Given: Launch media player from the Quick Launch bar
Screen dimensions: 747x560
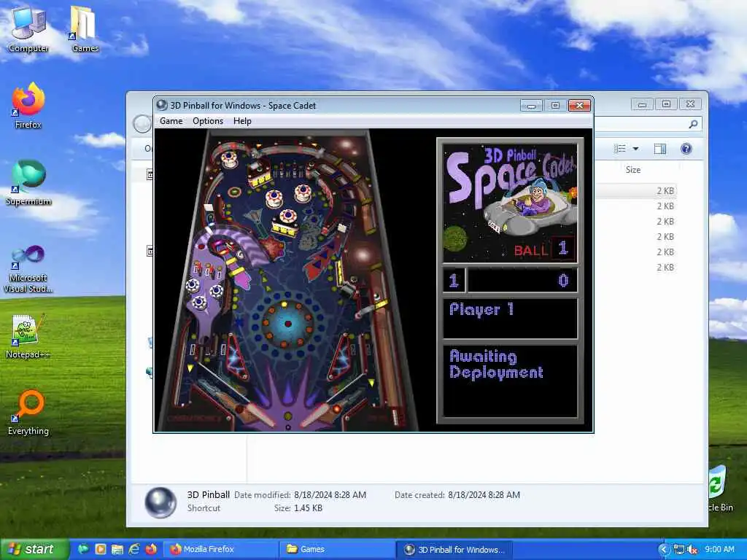Looking at the screenshot, I should (x=101, y=550).
